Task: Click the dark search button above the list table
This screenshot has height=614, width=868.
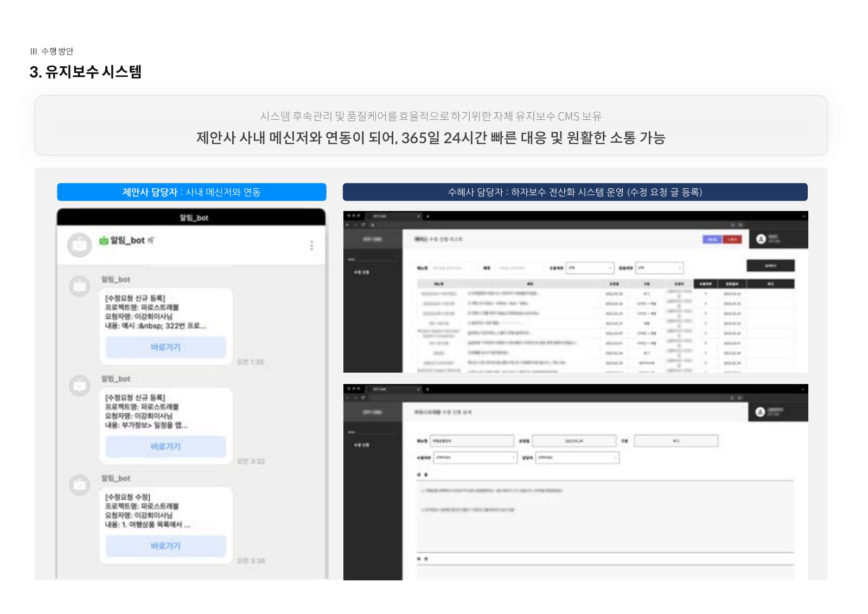Action: click(x=770, y=266)
